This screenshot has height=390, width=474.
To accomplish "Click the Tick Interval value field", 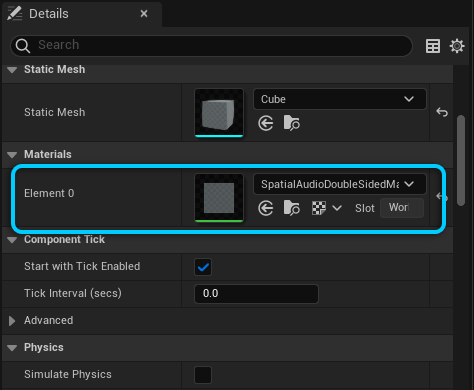I will [x=256, y=294].
